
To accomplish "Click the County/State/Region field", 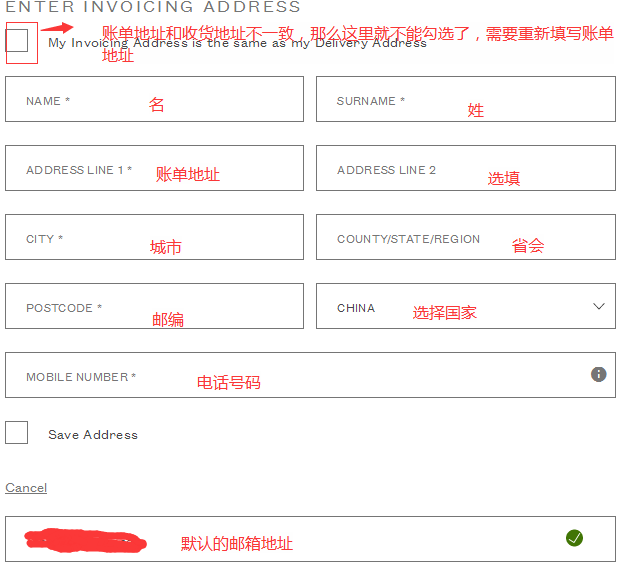I will click(x=465, y=237).
